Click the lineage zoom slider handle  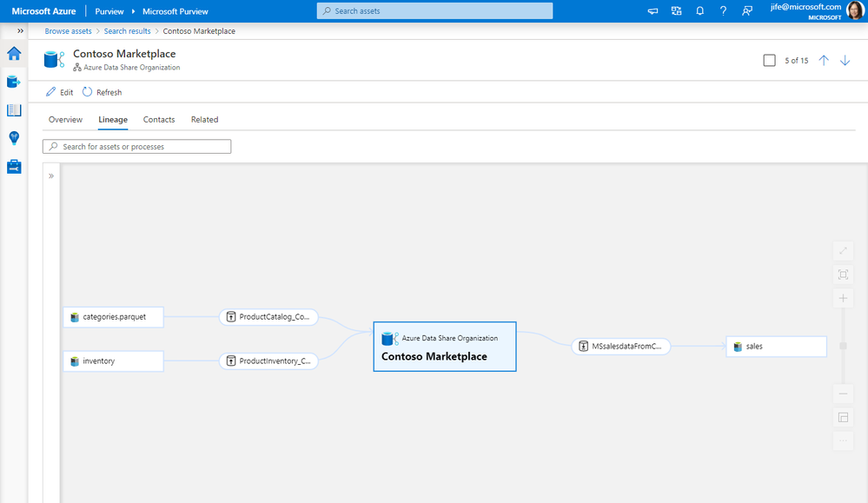pyautogui.click(x=843, y=346)
